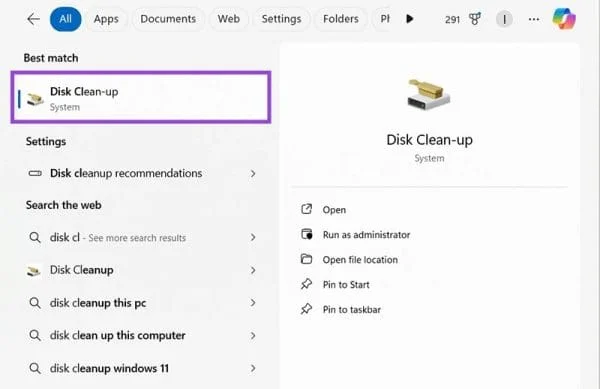
Task: Click the large Disk Clean-up icon in preview pane
Action: coord(429,94)
